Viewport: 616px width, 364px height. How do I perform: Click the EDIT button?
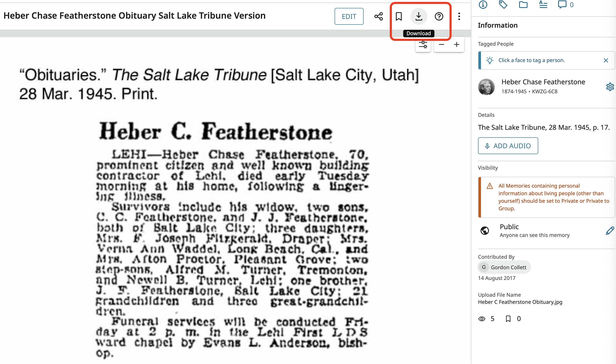349,16
